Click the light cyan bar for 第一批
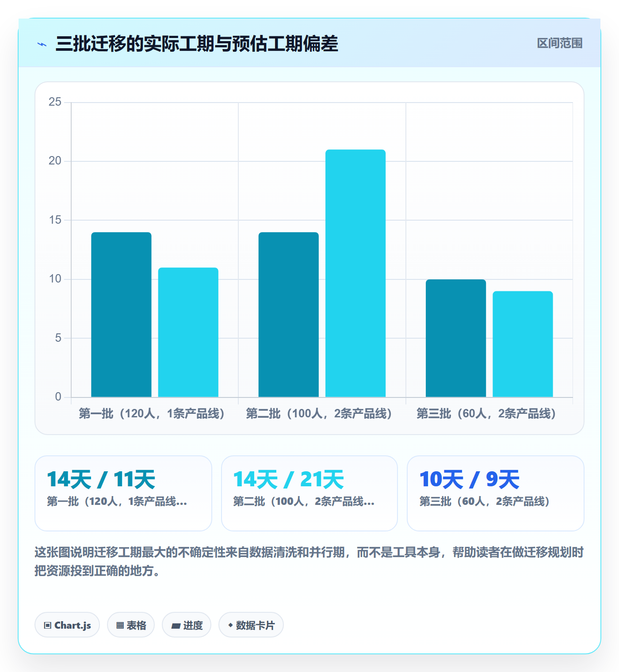619x672 pixels. [188, 332]
